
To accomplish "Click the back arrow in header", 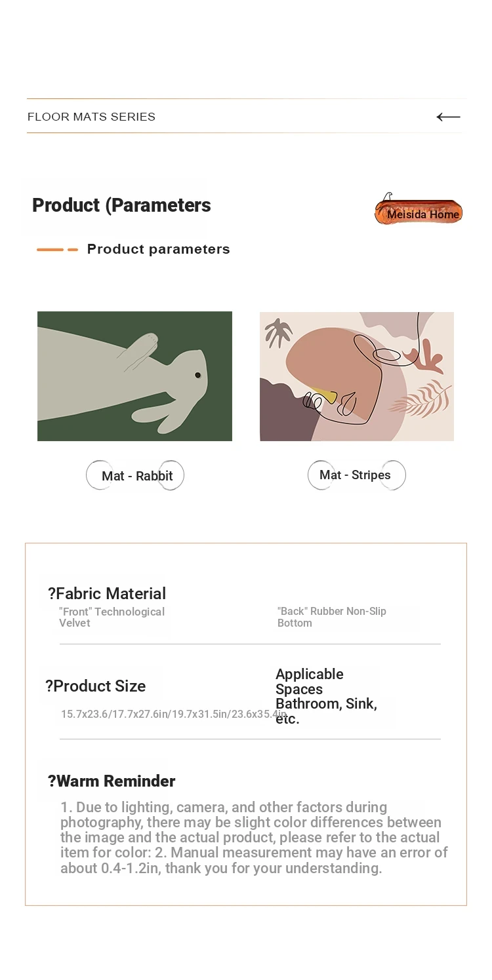I will (448, 117).
